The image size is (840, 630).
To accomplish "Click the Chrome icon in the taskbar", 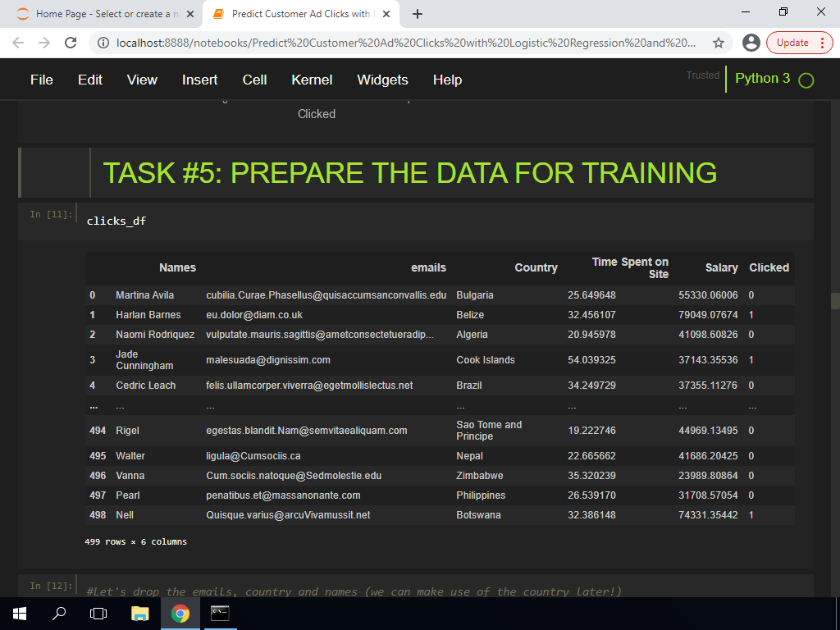I will click(x=180, y=614).
